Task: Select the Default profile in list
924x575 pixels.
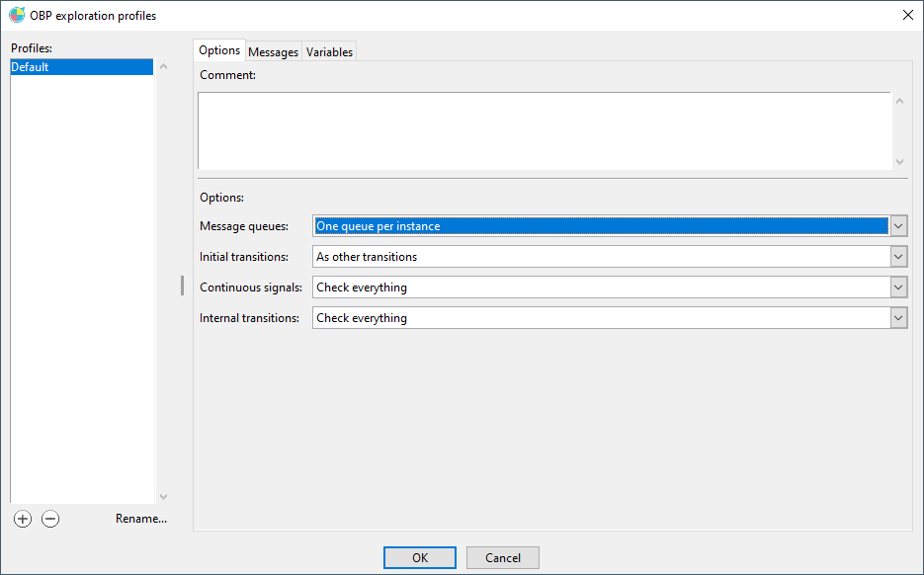Action: point(82,67)
